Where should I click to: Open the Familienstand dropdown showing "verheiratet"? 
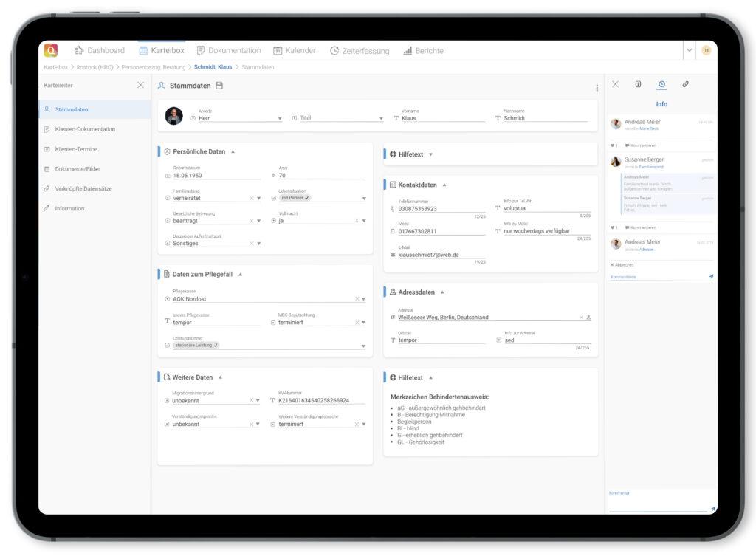[x=258, y=199]
